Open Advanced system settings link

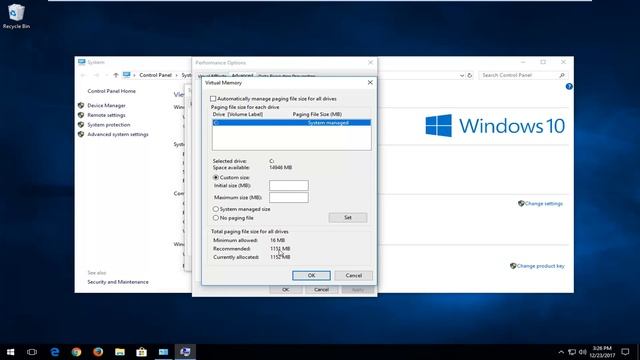pyautogui.click(x=118, y=134)
